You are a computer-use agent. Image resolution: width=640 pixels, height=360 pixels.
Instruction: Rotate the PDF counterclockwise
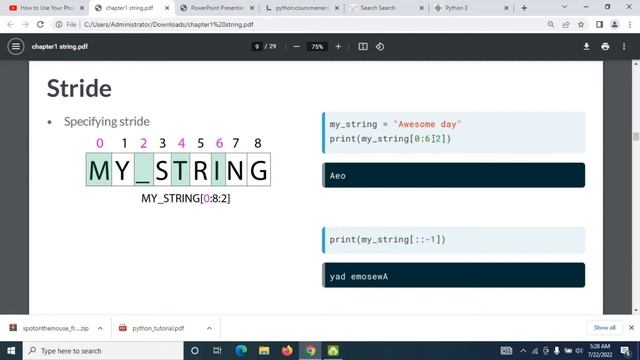click(380, 47)
